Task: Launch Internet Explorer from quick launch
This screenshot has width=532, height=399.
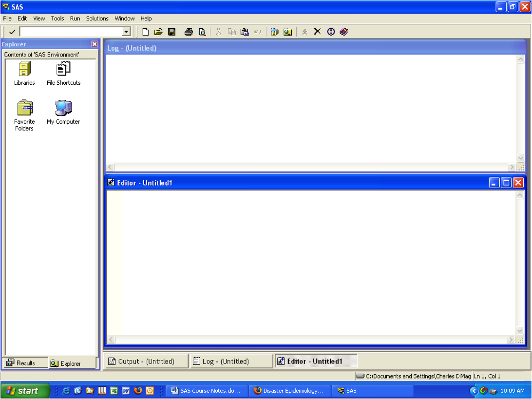Action: click(x=66, y=391)
